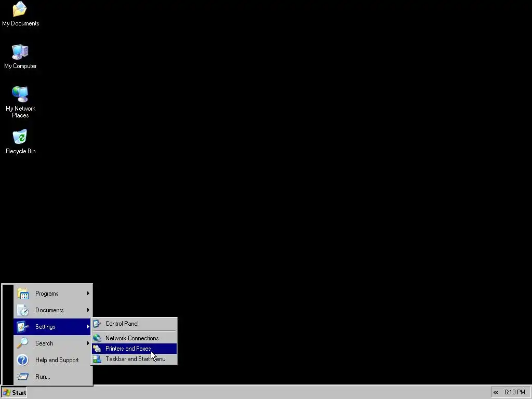532x399 pixels.
Task: Click the Programs folder icon in Start menu
Action: point(23,294)
